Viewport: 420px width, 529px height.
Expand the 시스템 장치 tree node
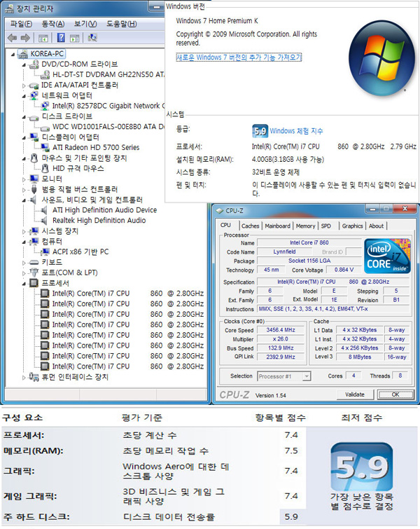(24, 231)
